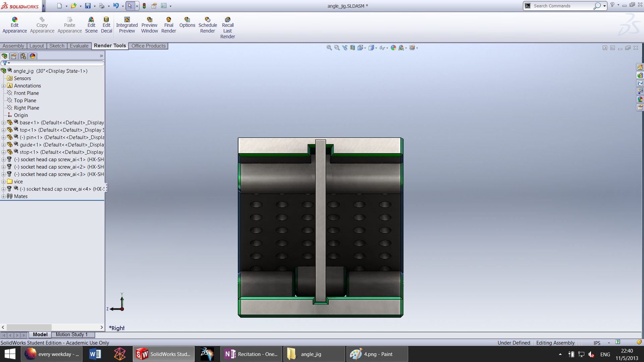
Task: Activate the Select cursor tool
Action: (x=130, y=6)
